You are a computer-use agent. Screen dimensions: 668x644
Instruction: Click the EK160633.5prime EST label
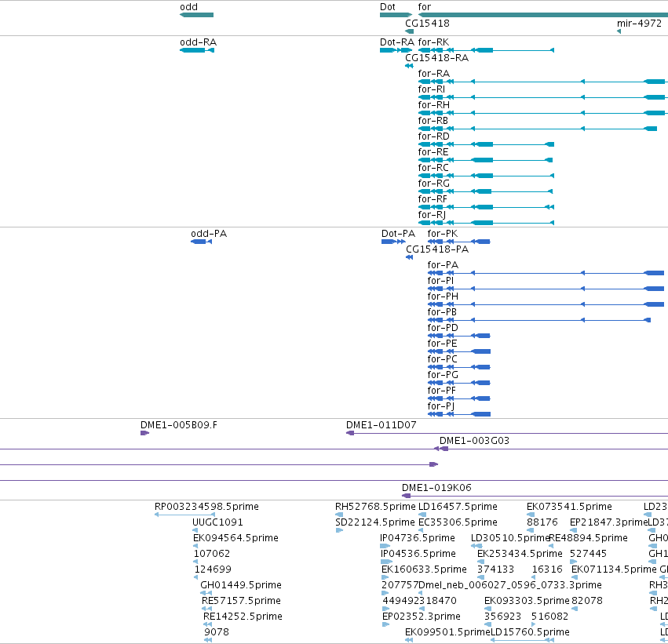(425, 569)
